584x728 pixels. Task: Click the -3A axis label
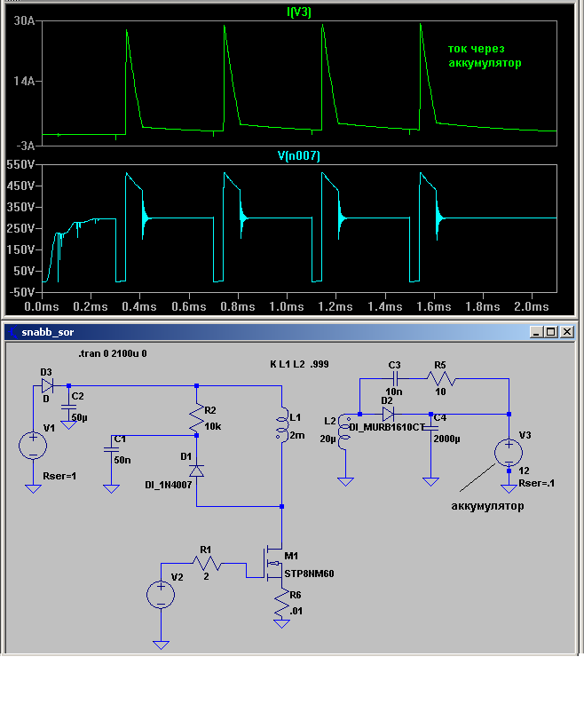26,146
